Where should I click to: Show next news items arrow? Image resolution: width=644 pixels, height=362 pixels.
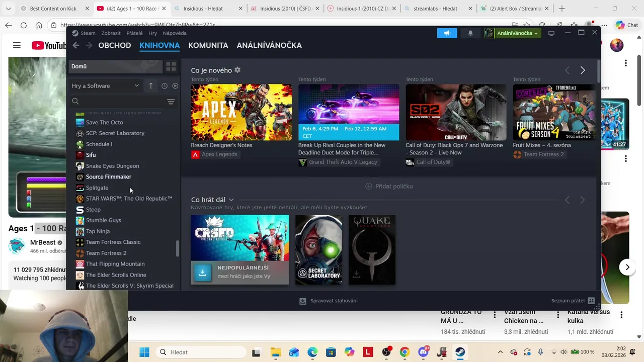(583, 70)
